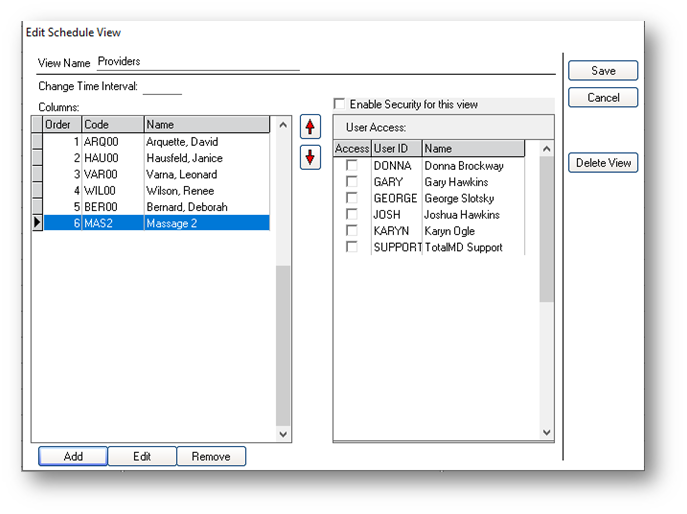This screenshot has width=687, height=514.
Task: Click the Order column header
Action: (x=62, y=124)
